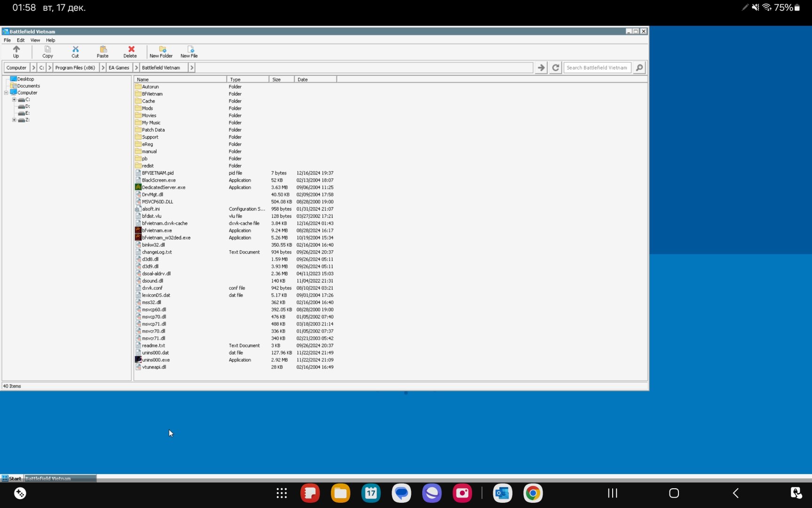Select Desktop in the folder tree
Screen dimensions: 812x508
click(25, 79)
